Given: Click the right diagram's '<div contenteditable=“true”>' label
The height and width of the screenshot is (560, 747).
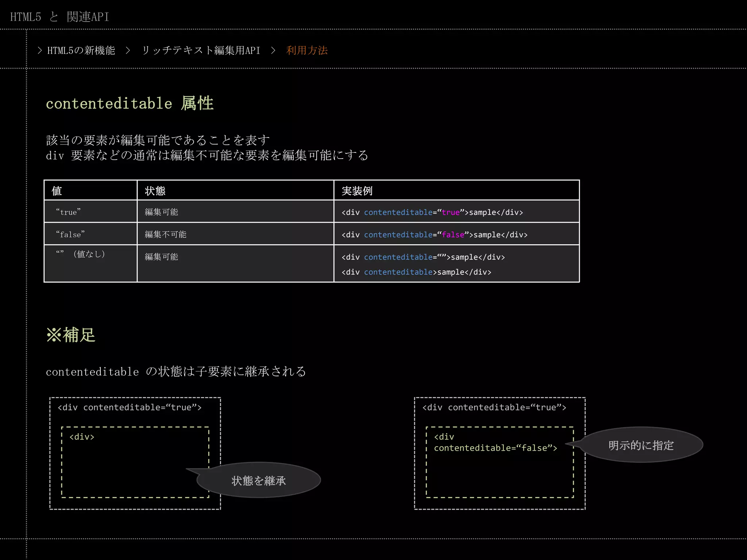Looking at the screenshot, I should click(494, 407).
